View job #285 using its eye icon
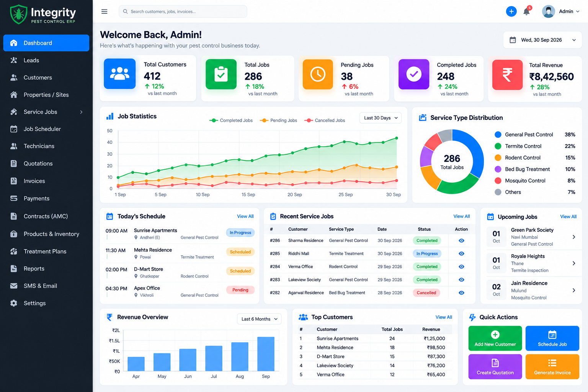Screen dimensions: 588x392 point(461,254)
